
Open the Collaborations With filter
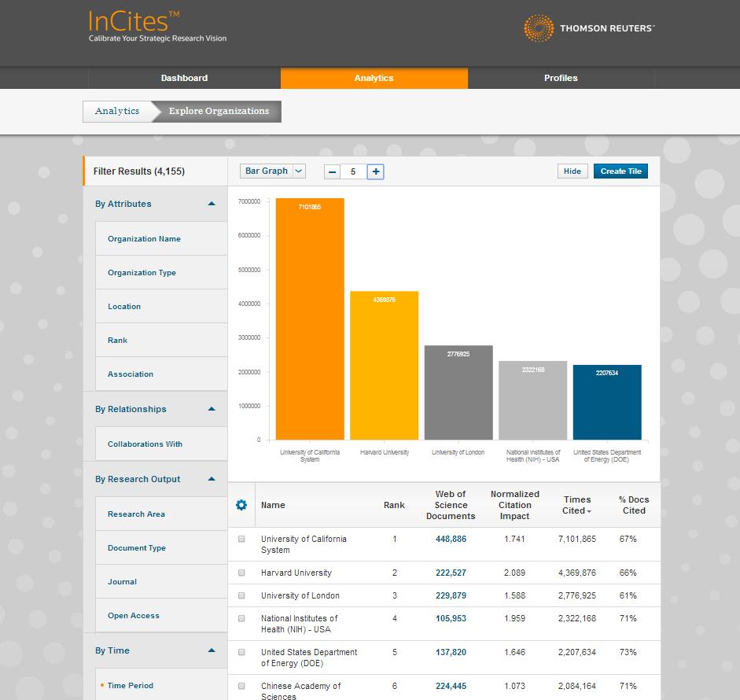161,444
